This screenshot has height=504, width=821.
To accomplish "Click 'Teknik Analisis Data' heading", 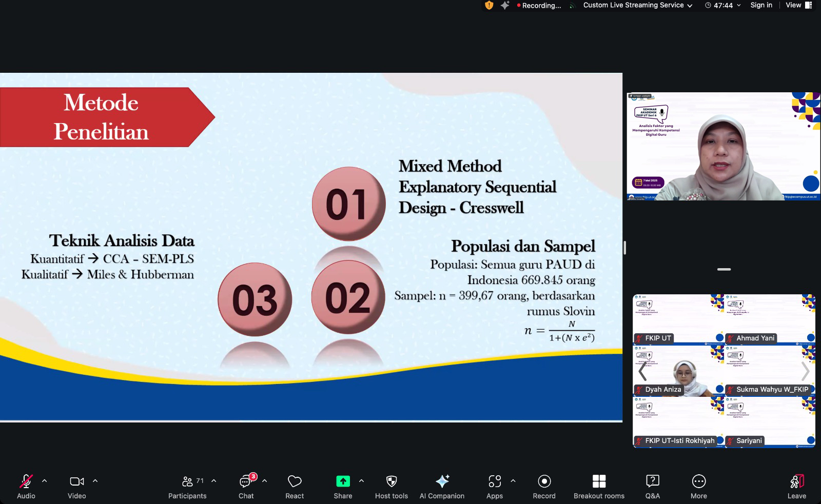I will (x=122, y=240).
